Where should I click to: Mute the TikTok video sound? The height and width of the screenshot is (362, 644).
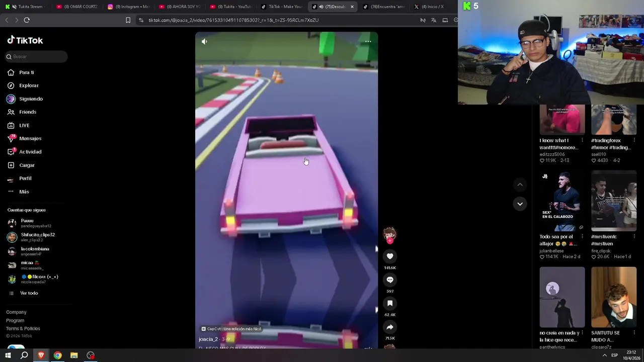[204, 41]
